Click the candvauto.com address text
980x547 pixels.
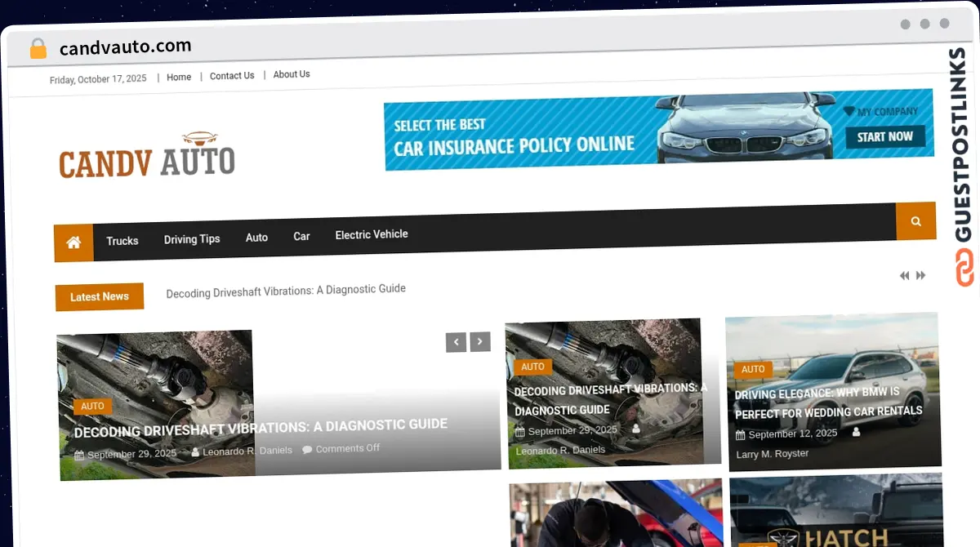126,47
